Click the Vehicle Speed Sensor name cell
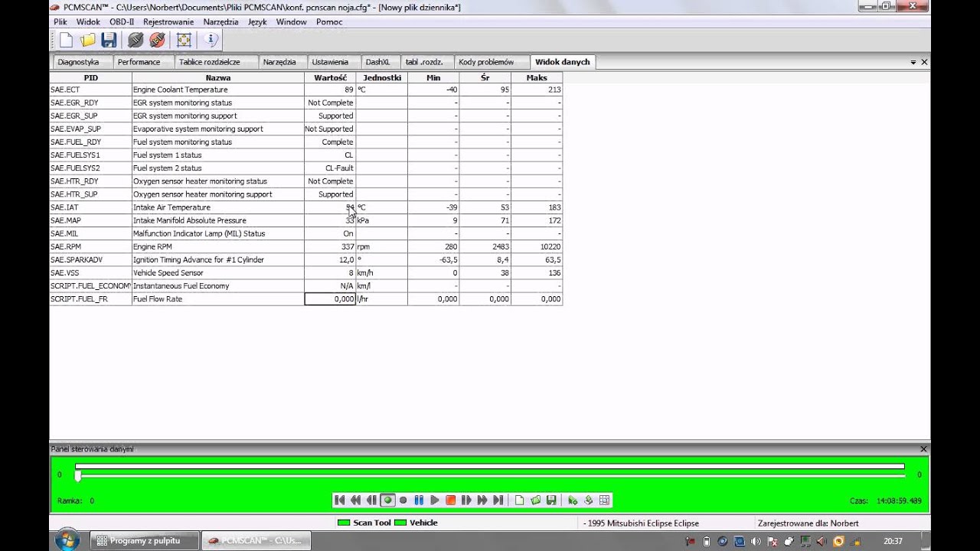This screenshot has height=551, width=980. coord(218,272)
